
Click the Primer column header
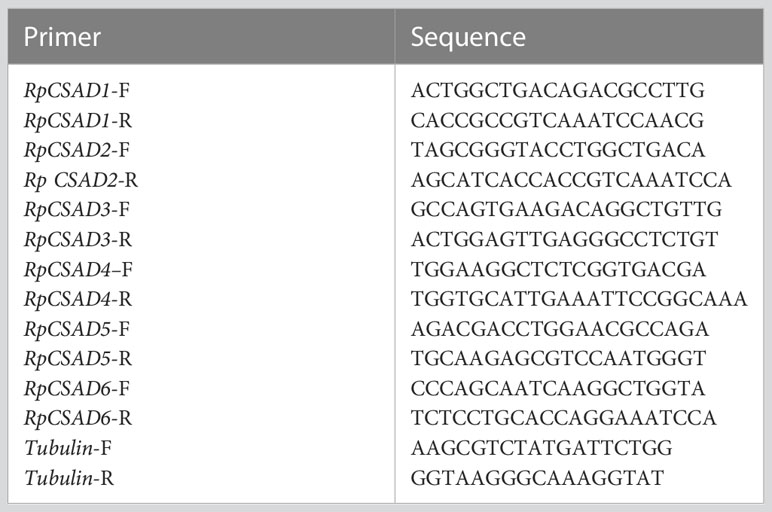point(62,37)
